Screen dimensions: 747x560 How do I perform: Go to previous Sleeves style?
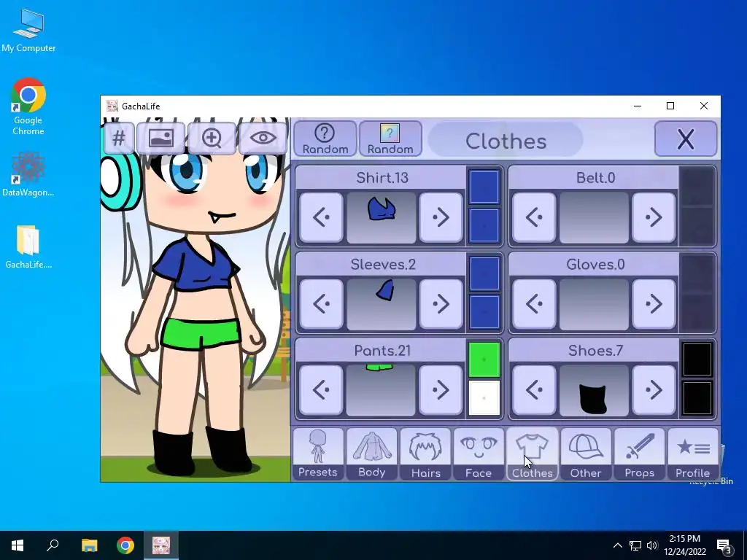pyautogui.click(x=321, y=304)
